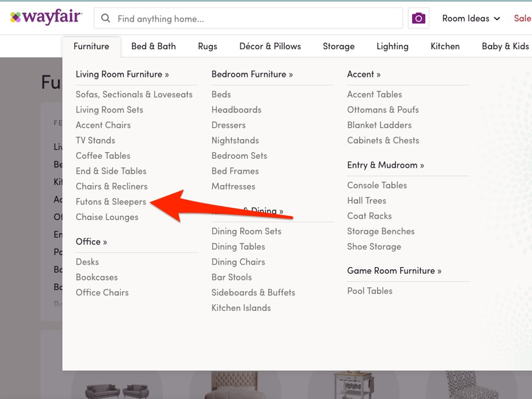
Task: Select the Bed & Bath tab
Action: coord(154,46)
